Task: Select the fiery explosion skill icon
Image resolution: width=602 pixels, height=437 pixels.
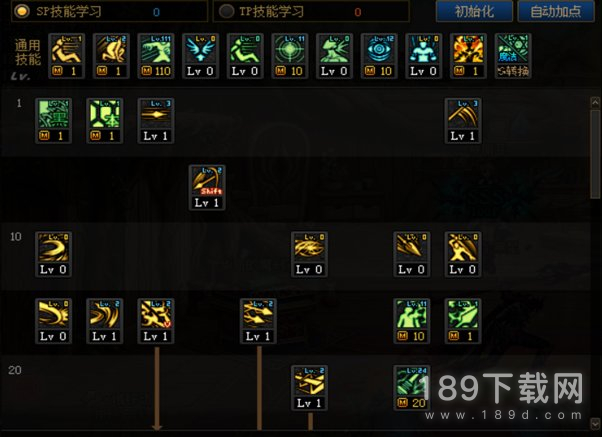Action: (468, 56)
